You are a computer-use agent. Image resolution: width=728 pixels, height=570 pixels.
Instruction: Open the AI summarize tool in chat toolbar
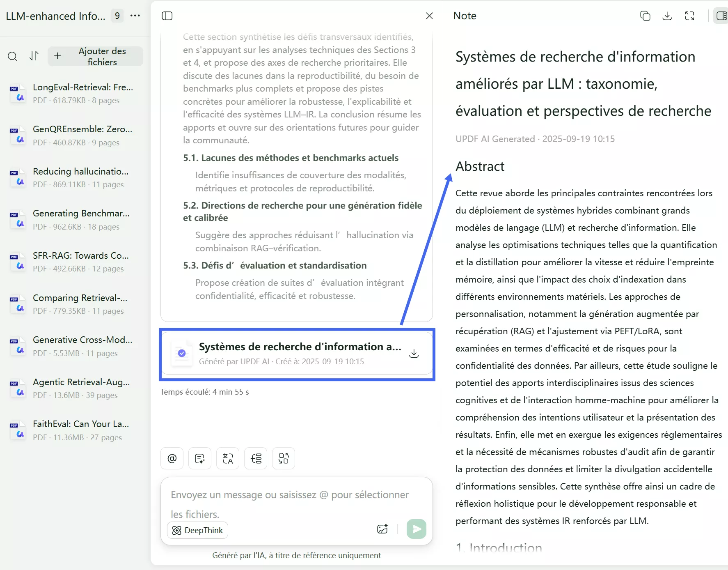200,458
